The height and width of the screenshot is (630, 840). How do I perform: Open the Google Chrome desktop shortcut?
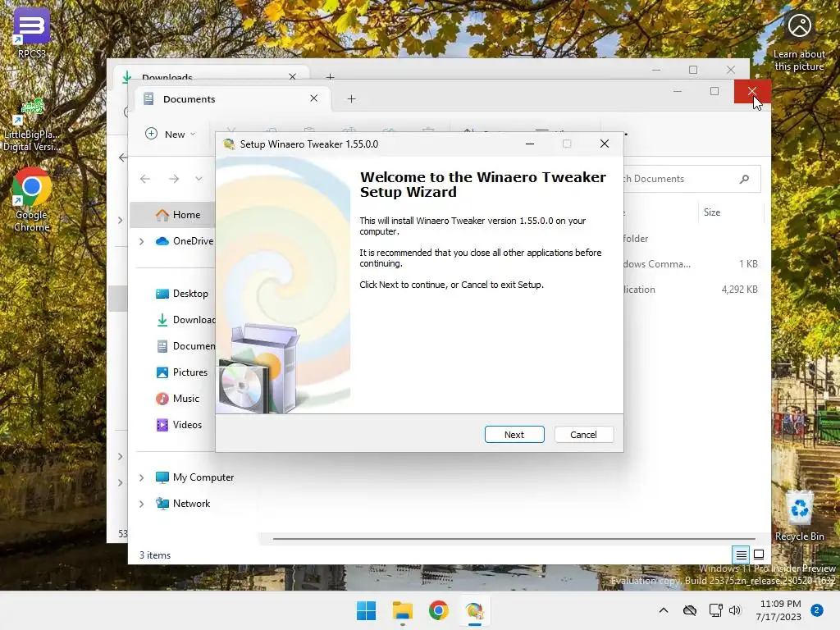coord(32,199)
